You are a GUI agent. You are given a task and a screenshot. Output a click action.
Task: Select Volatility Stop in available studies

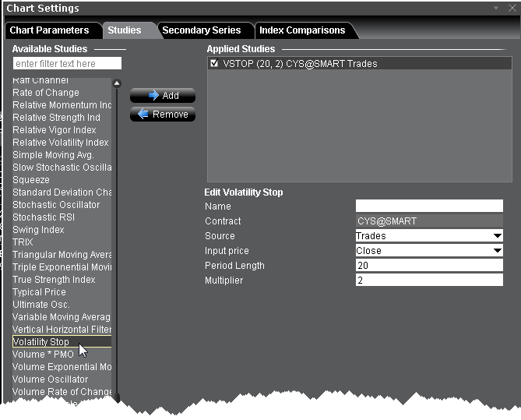pos(41,342)
